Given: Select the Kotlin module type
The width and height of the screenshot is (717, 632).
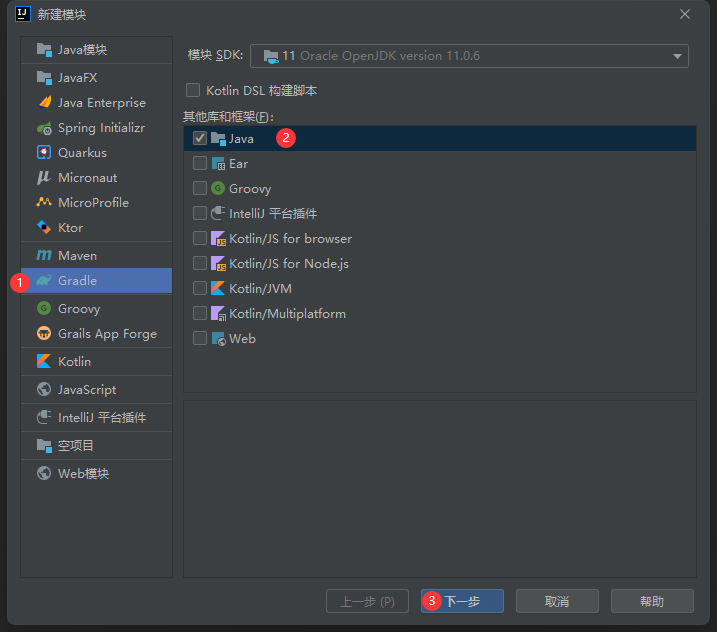Looking at the screenshot, I should point(96,361).
